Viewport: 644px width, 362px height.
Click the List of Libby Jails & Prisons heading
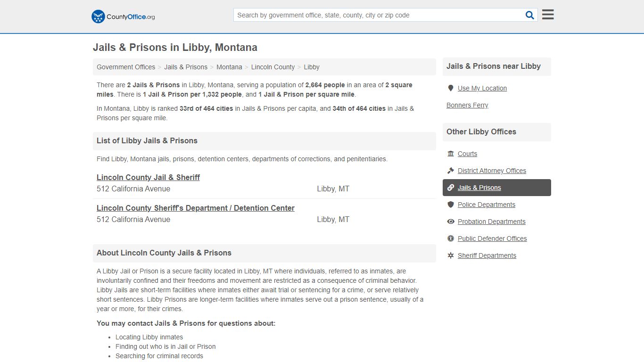pos(147,140)
